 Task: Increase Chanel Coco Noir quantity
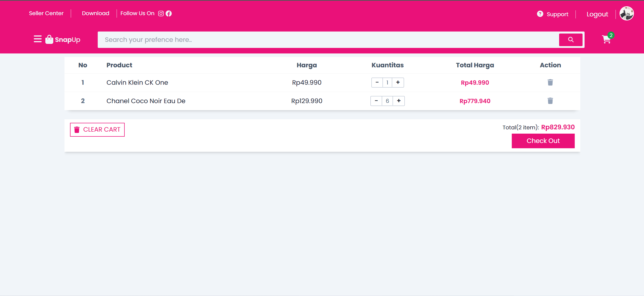tap(399, 101)
